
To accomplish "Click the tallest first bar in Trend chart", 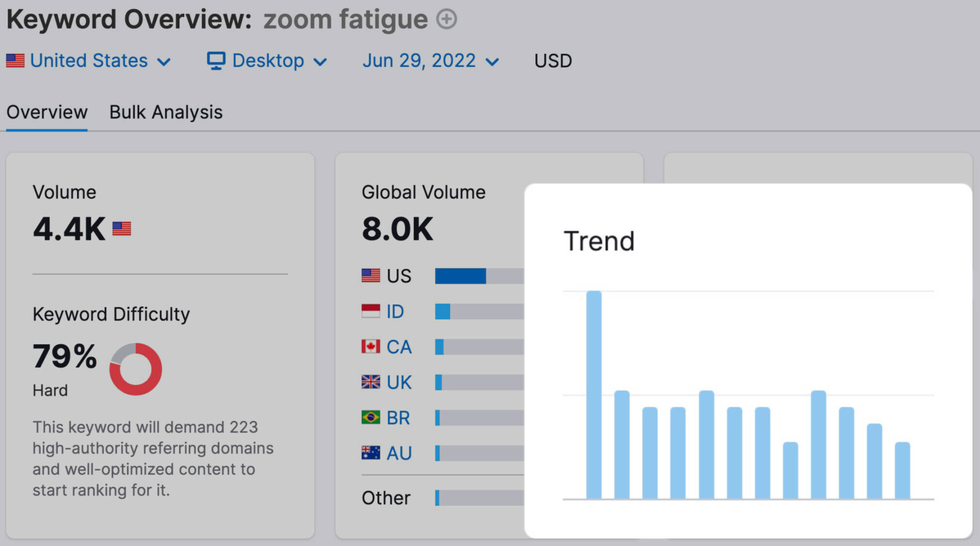I will click(594, 395).
